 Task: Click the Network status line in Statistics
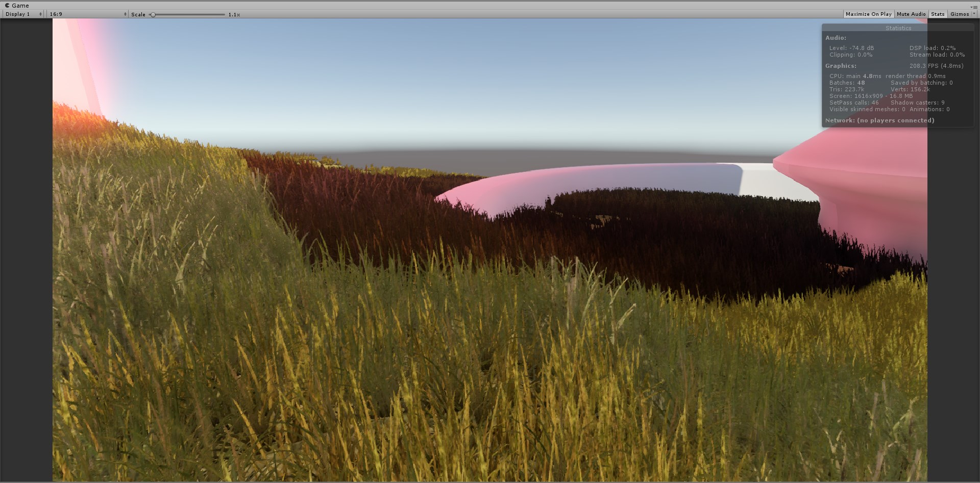pos(879,120)
